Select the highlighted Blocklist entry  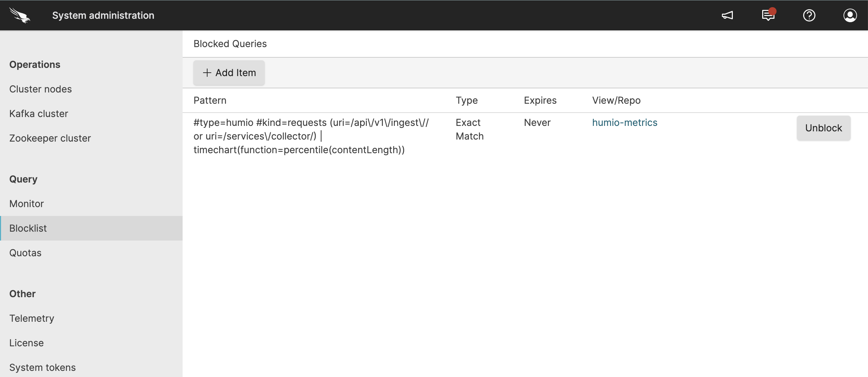coord(28,228)
